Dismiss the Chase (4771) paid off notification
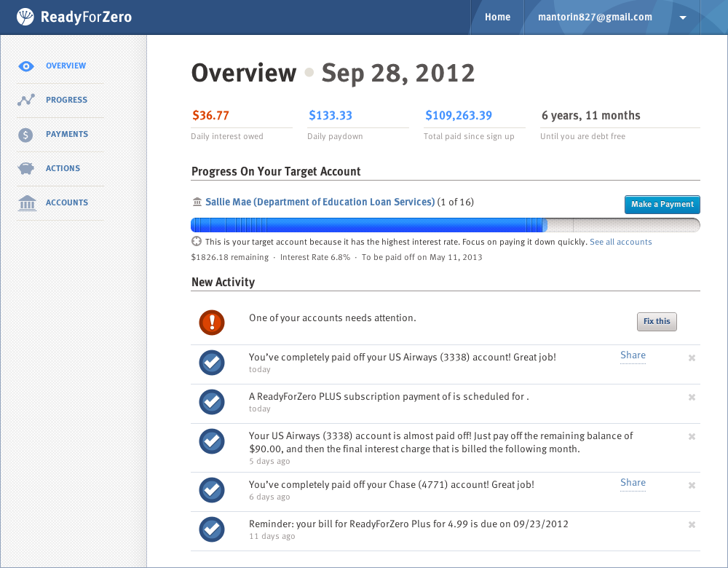 click(692, 485)
